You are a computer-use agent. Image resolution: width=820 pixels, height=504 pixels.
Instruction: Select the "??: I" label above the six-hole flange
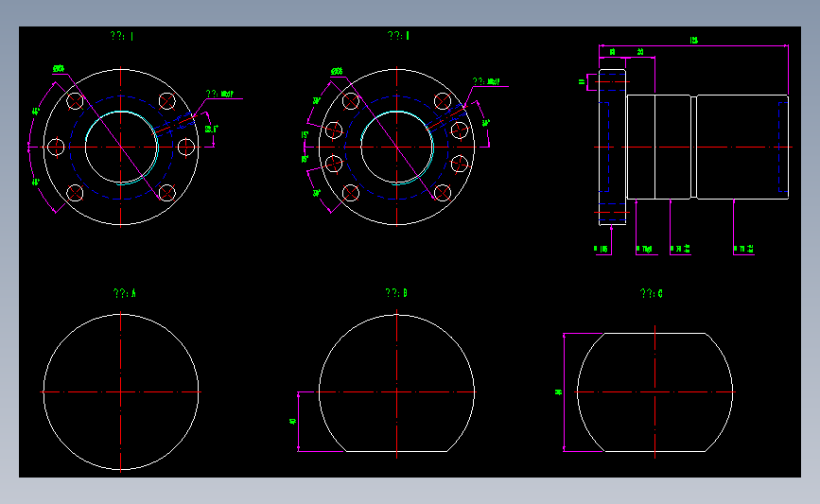click(x=122, y=36)
